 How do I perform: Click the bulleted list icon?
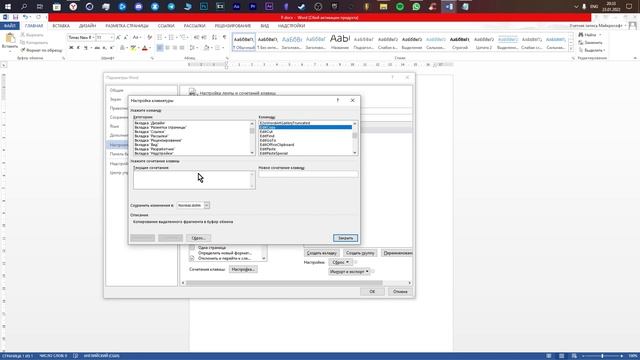coord(160,38)
